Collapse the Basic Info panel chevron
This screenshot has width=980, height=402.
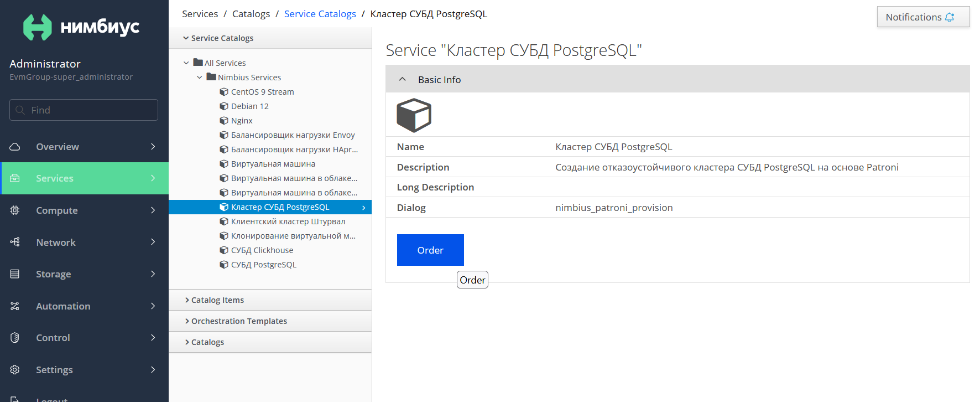click(403, 79)
